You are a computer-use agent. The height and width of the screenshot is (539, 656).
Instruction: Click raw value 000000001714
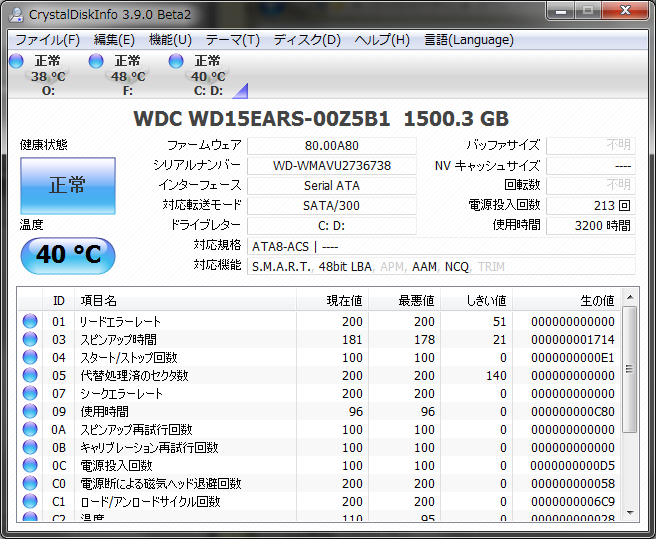573,339
